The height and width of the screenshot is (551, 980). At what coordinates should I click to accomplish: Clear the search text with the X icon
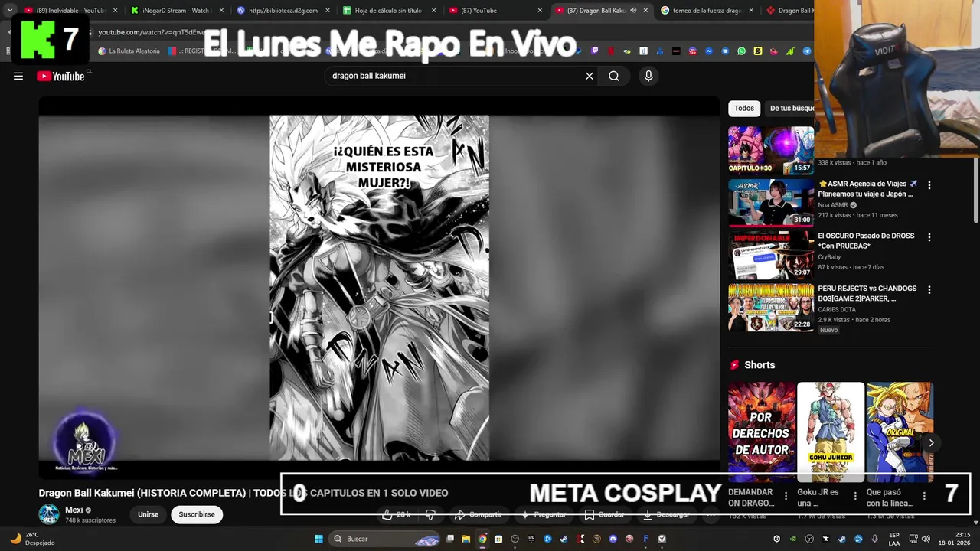click(x=590, y=76)
